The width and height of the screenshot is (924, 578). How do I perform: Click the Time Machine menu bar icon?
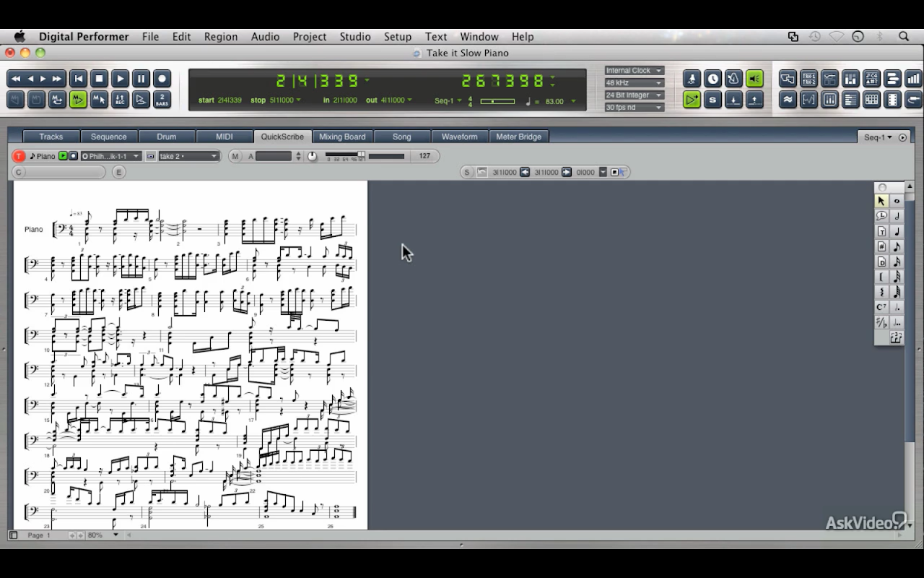point(814,36)
